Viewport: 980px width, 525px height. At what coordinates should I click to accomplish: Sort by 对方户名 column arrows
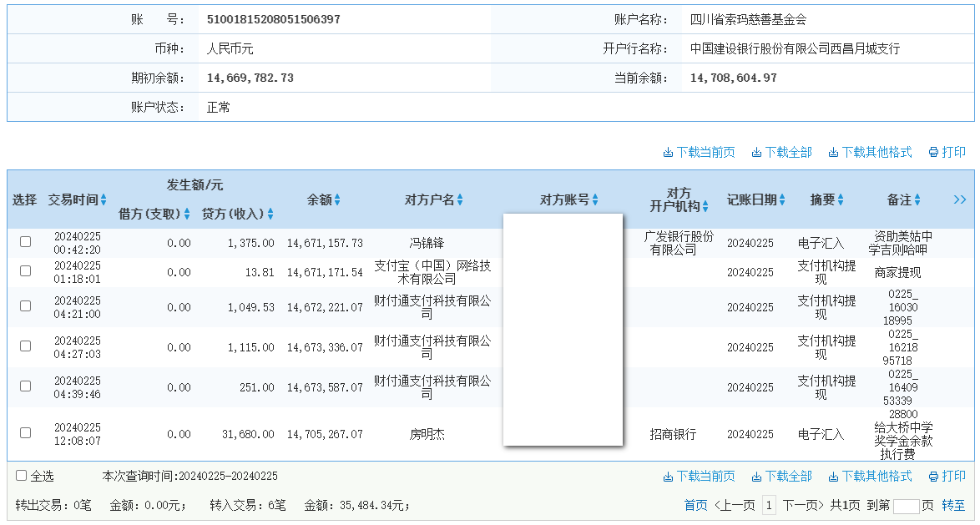pos(460,200)
